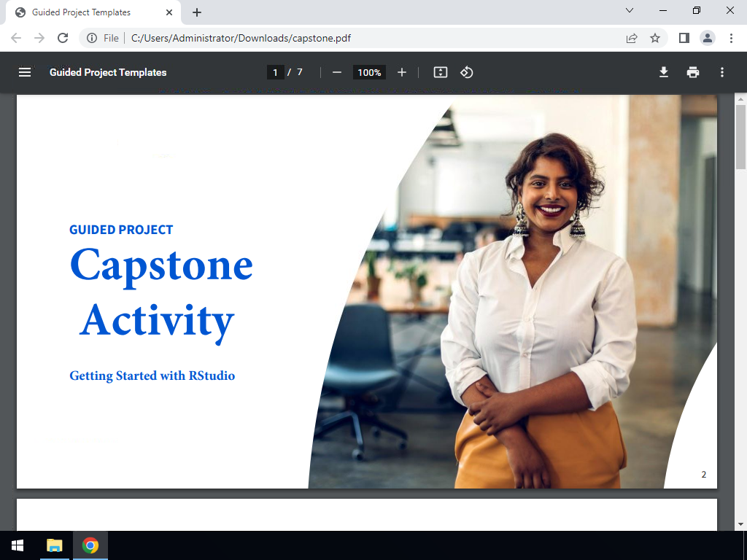Viewport: 747px width, 560px height.
Task: Open the tab search dropdown
Action: pos(630,10)
